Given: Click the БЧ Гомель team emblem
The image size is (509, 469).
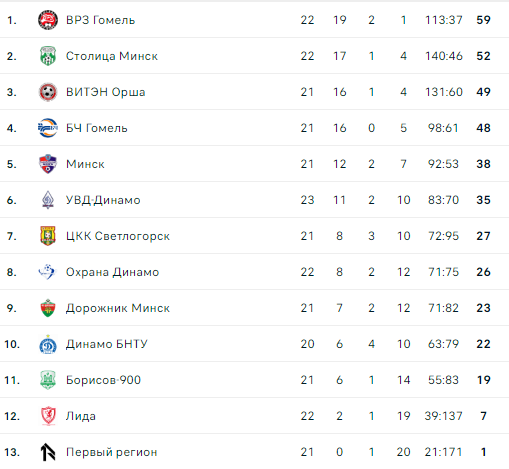Looking at the screenshot, I should 48,128.
